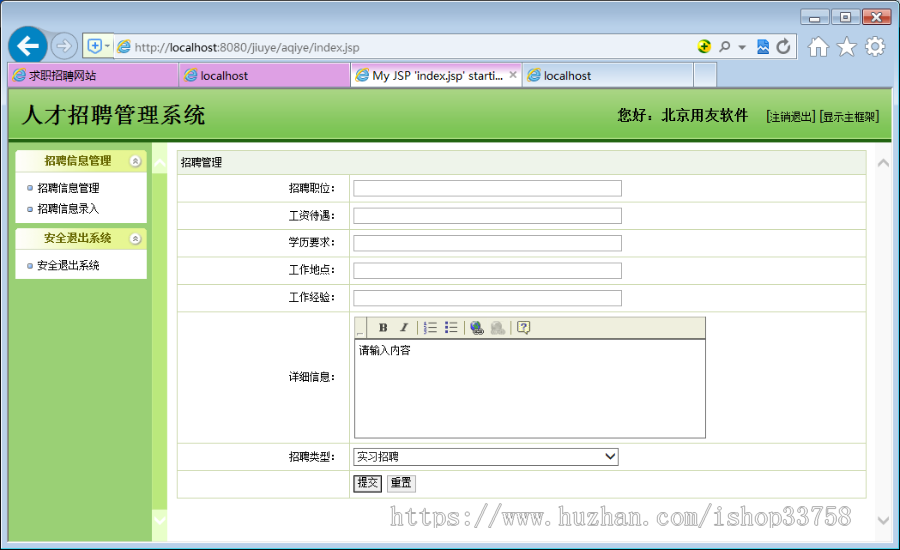Viewport: 900px width, 550px height.
Task: Click the 注销退出 link
Action: [790, 117]
